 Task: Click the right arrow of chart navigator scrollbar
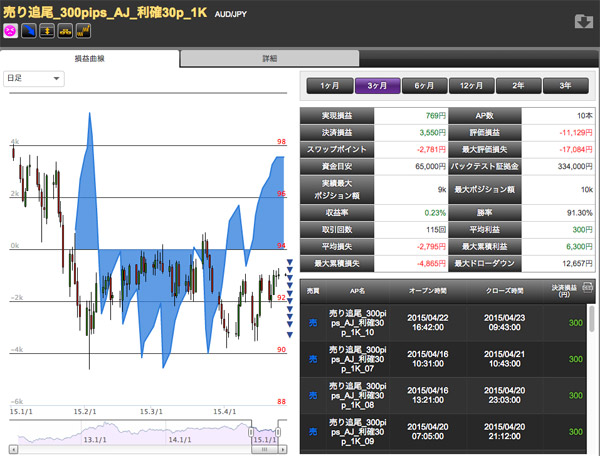tap(283, 449)
